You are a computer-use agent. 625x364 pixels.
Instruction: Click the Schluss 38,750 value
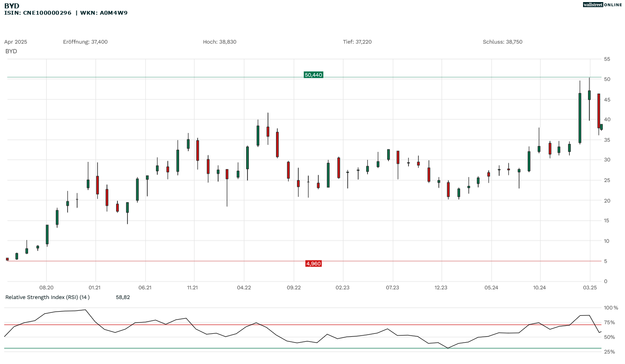[503, 42]
